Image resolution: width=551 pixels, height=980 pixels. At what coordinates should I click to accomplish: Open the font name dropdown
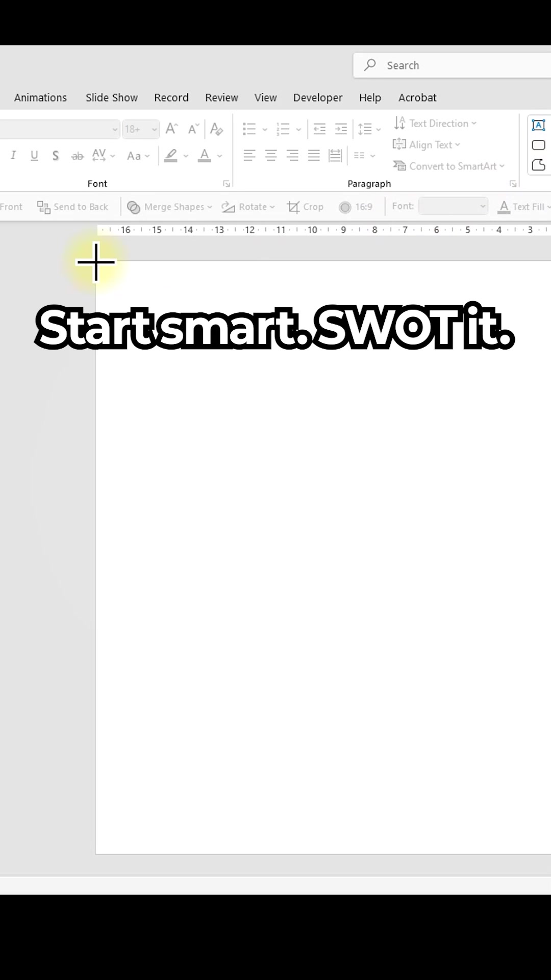click(x=115, y=129)
